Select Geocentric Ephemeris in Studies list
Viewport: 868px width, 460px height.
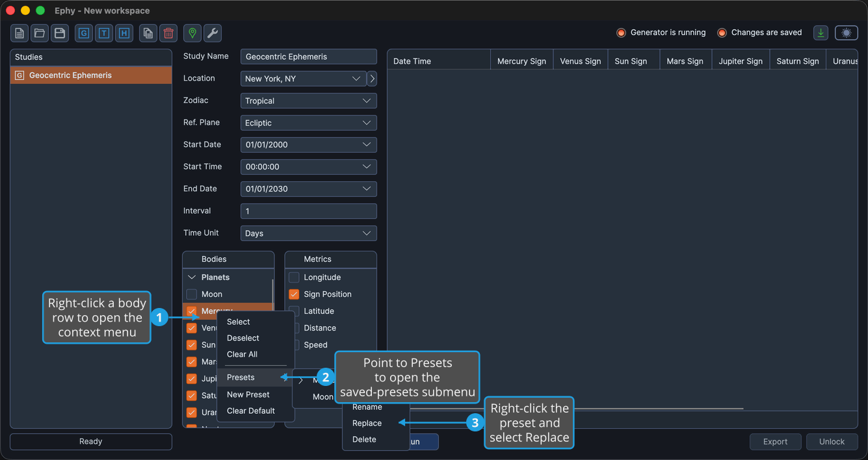coord(91,75)
